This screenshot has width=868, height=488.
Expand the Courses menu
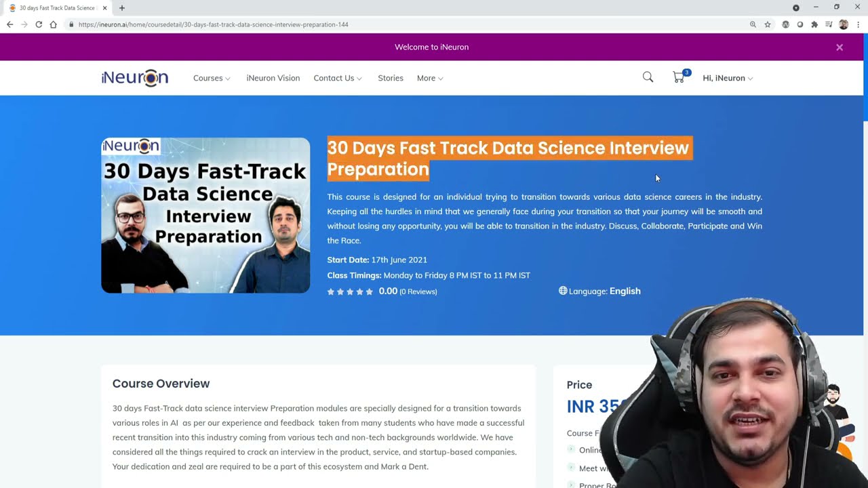(x=212, y=78)
